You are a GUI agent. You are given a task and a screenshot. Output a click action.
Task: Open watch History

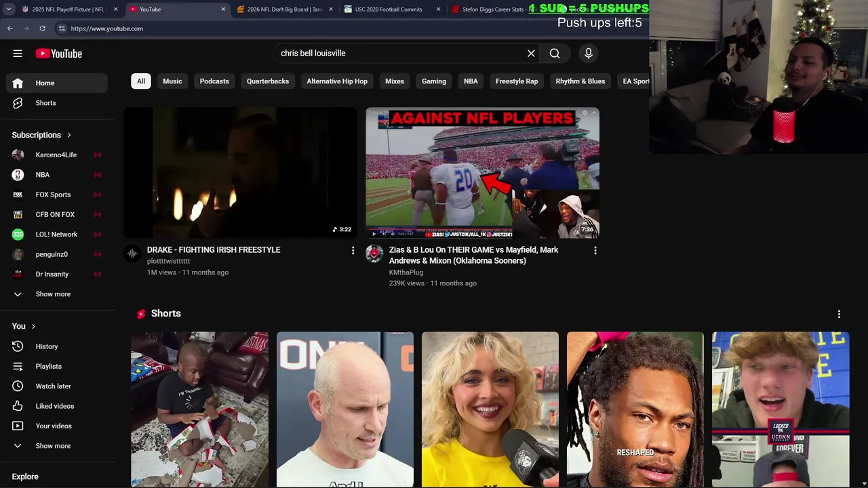pos(57,346)
